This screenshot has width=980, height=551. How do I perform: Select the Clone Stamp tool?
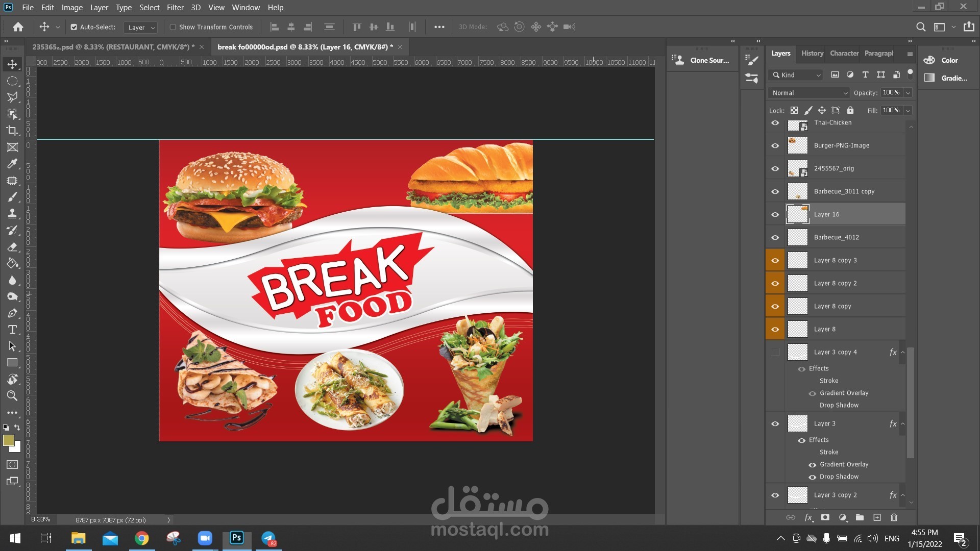click(x=12, y=214)
